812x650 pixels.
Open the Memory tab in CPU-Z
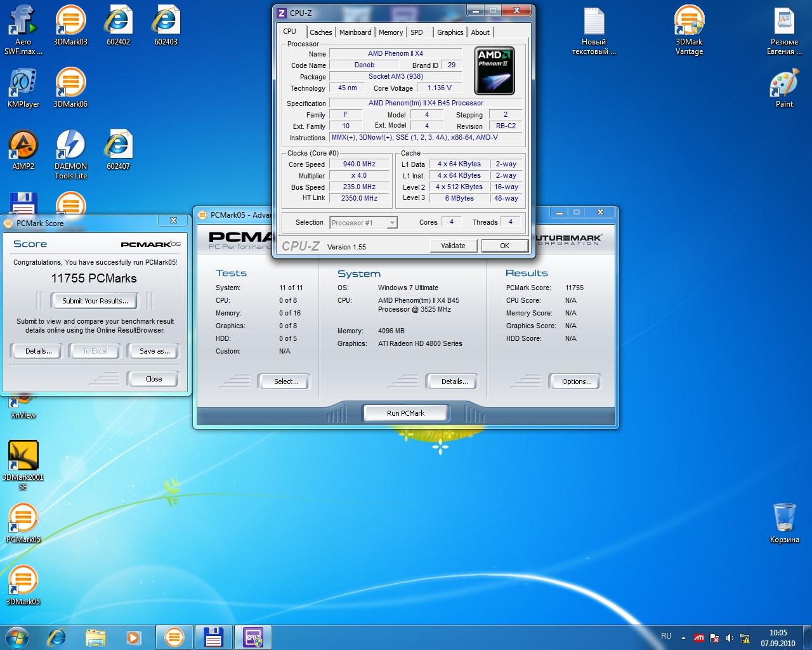coord(391,32)
